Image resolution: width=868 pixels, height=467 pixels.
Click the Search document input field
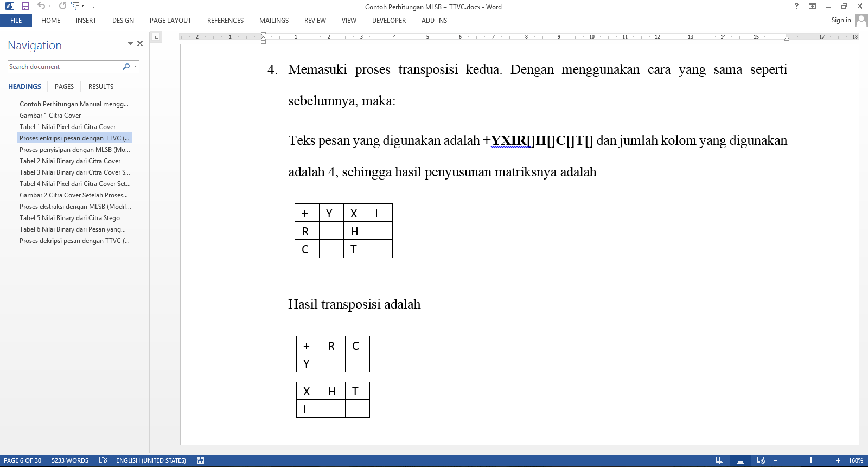click(x=65, y=67)
